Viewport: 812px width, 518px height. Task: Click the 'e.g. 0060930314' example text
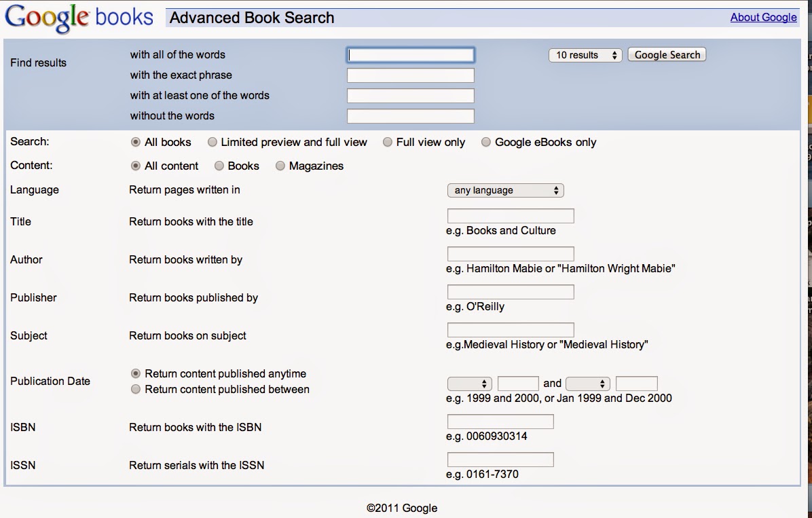tap(486, 436)
